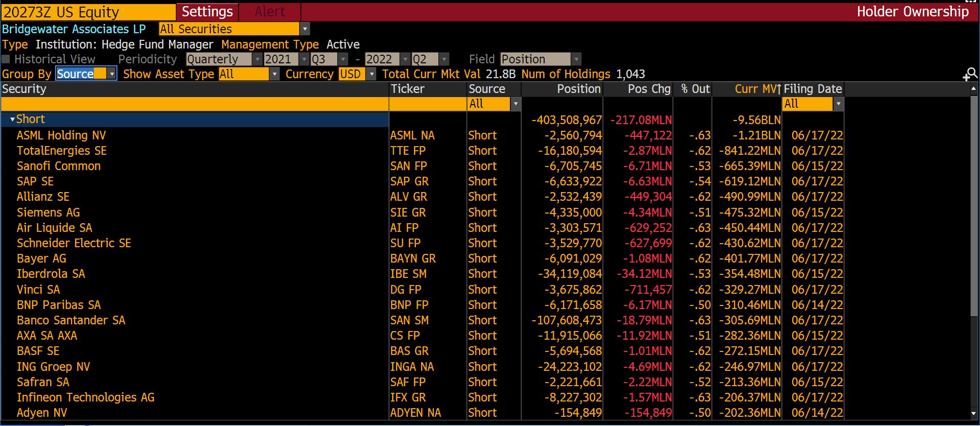Select the Siemens AG security
Viewport: 980px width, 426px height.
tap(48, 212)
